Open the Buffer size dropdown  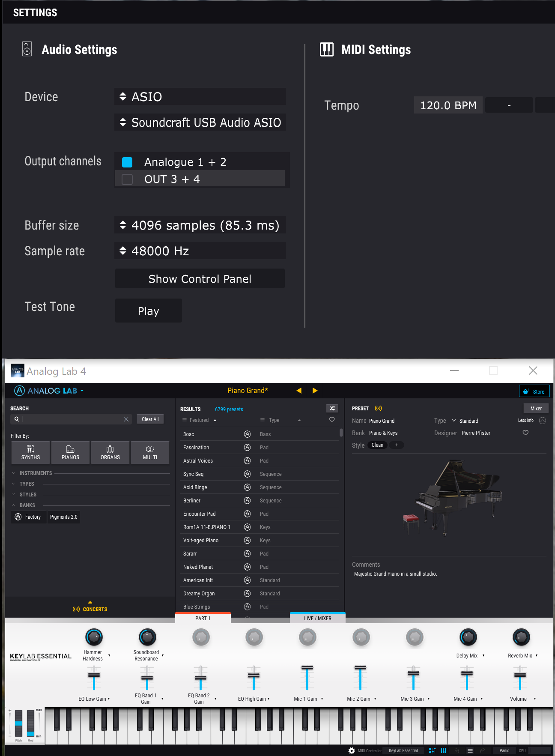coord(200,225)
